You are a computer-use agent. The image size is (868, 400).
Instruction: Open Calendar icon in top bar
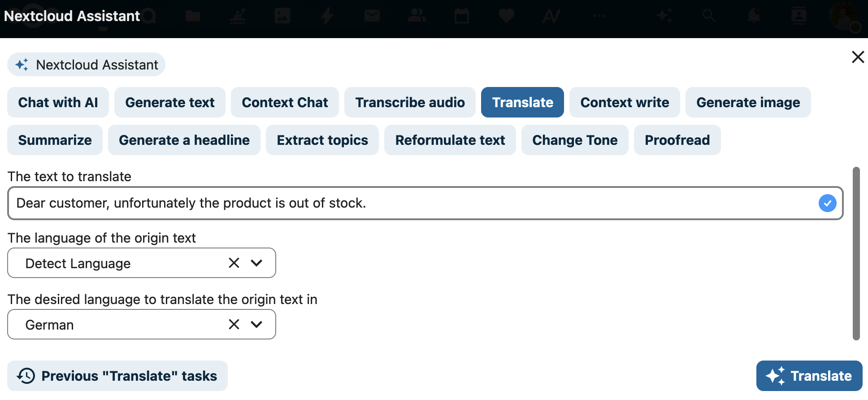(x=462, y=16)
